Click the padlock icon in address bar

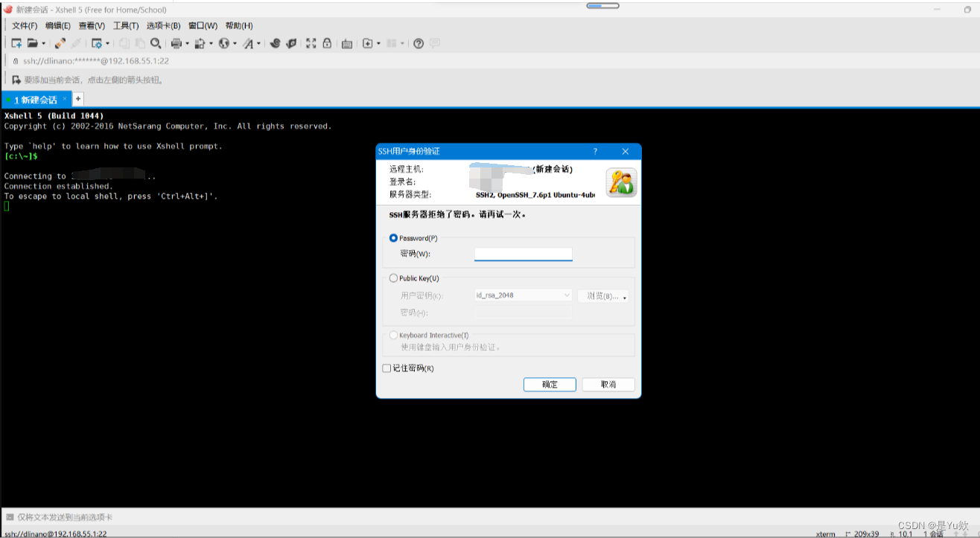tap(16, 61)
